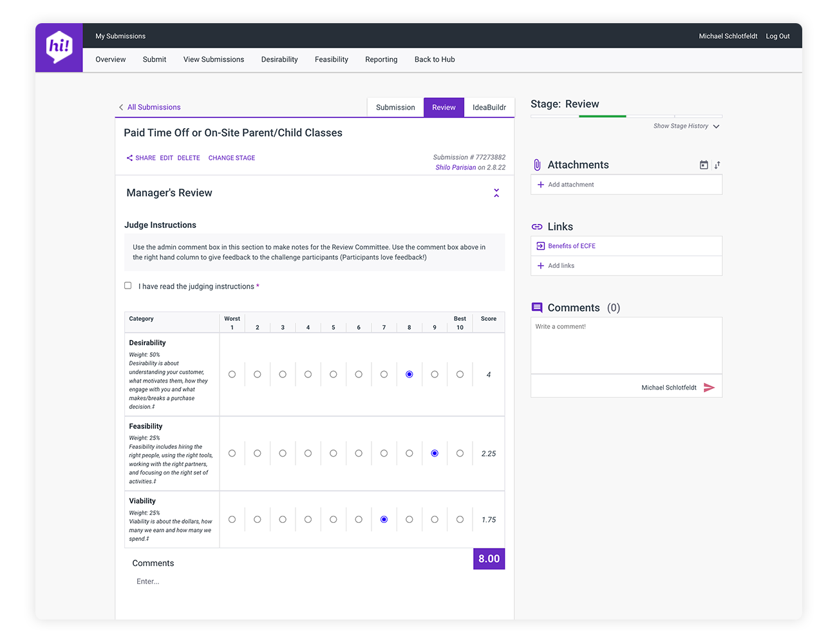The height and width of the screenshot is (644, 837).
Task: Open the Benefits of ECFE link
Action: tap(572, 246)
